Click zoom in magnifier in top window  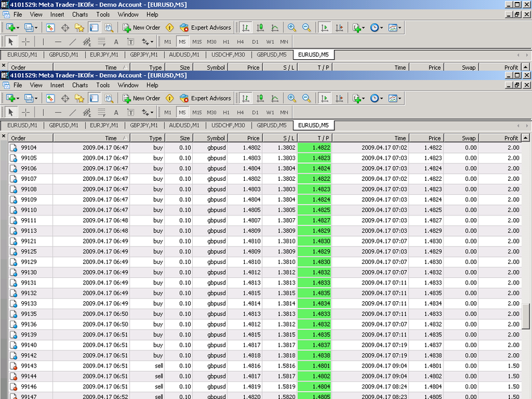click(291, 28)
